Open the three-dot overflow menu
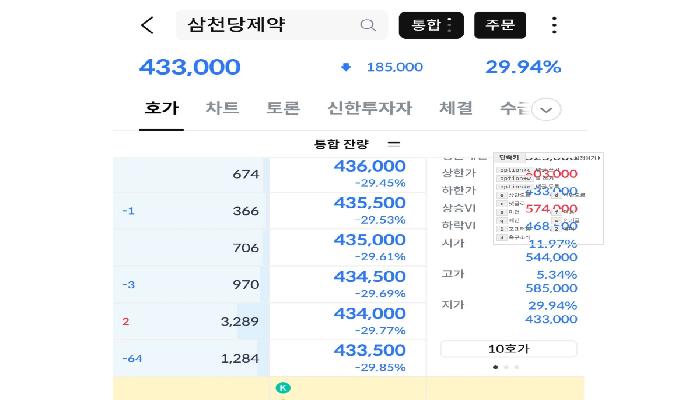Viewport: 700px width, 400px height. click(554, 25)
